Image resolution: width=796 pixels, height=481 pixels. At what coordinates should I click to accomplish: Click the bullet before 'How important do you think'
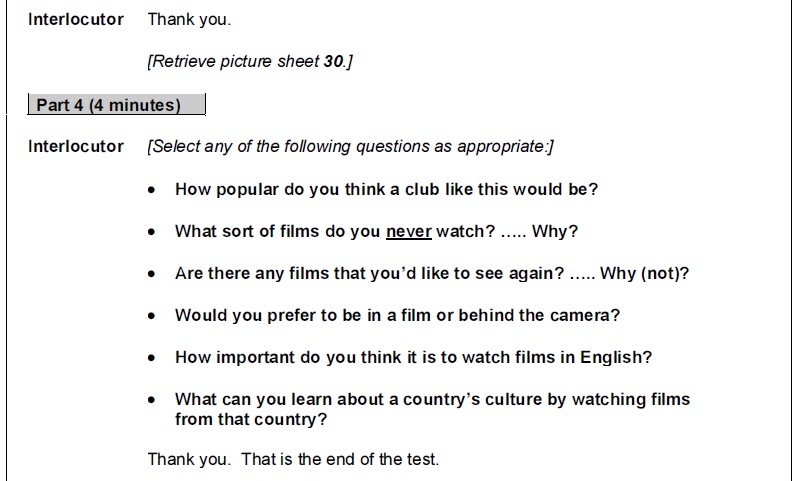coord(151,358)
